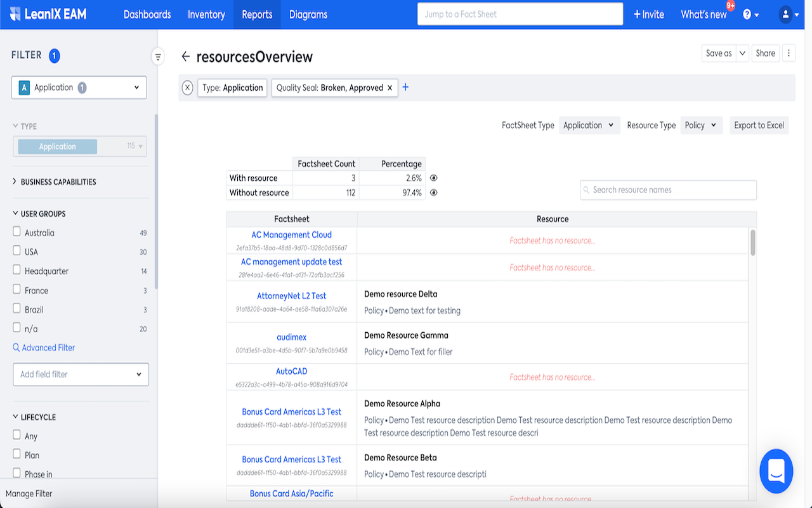
Task: Click the Quality Seal: Broken, Approved chip label
Action: tap(330, 88)
